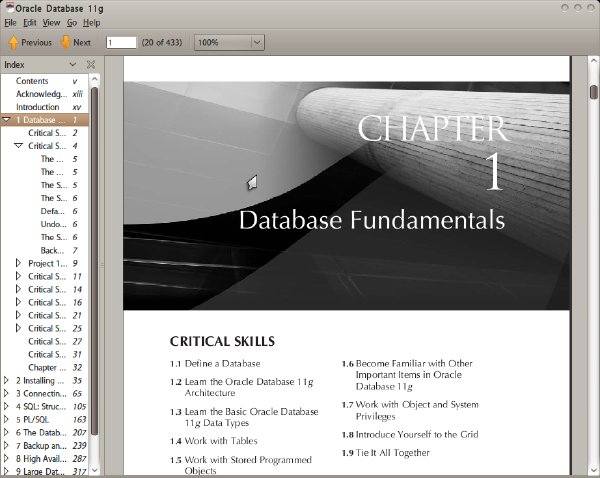The image size is (600, 478).
Task: Click the 'Database Fundamentals' chapter title
Action: click(x=372, y=220)
